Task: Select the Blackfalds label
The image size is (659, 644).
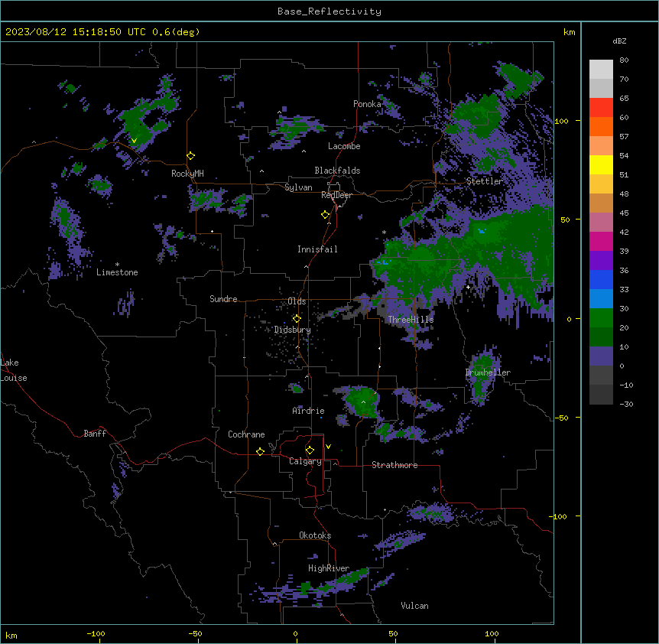Action: tap(337, 171)
